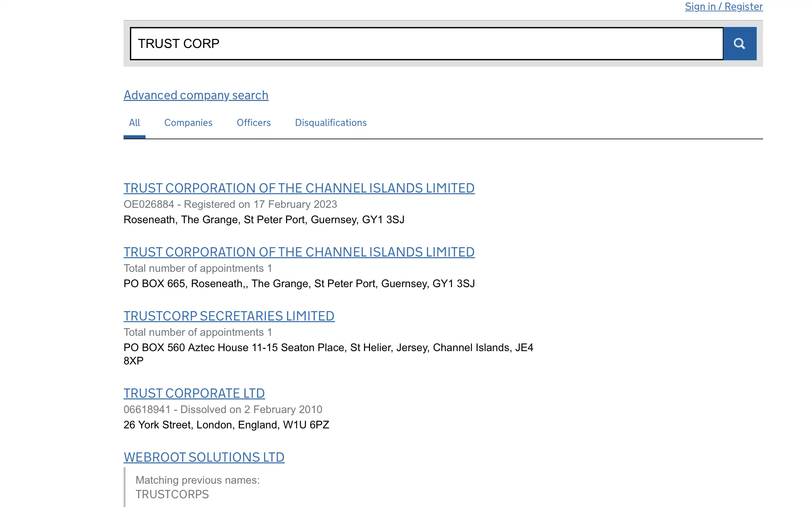Focus the TRUST CORP search field
The image size is (812, 507).
(426, 44)
